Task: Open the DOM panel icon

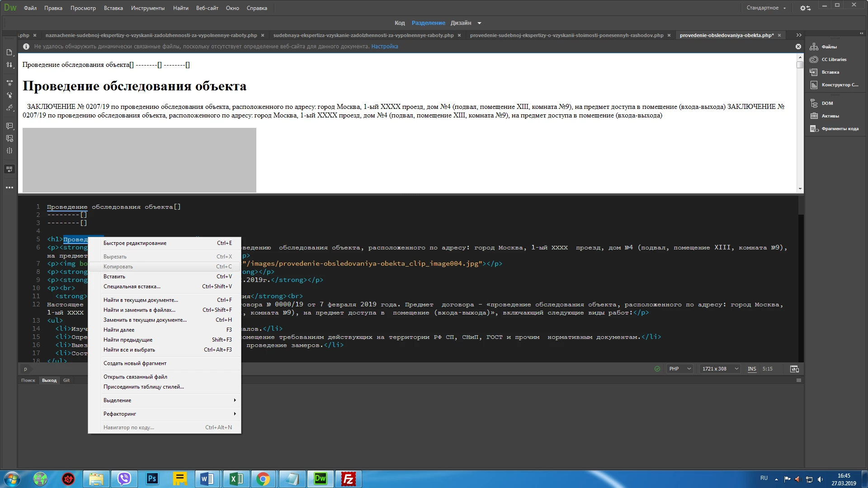Action: [x=814, y=103]
